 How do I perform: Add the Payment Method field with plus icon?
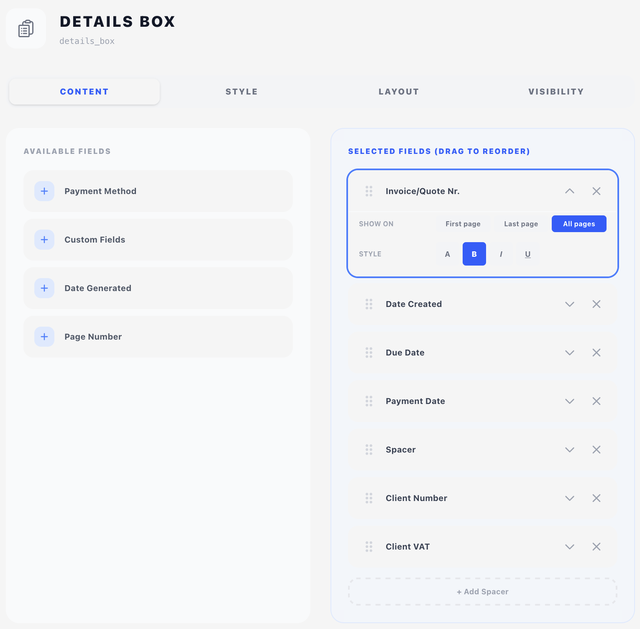coord(44,191)
